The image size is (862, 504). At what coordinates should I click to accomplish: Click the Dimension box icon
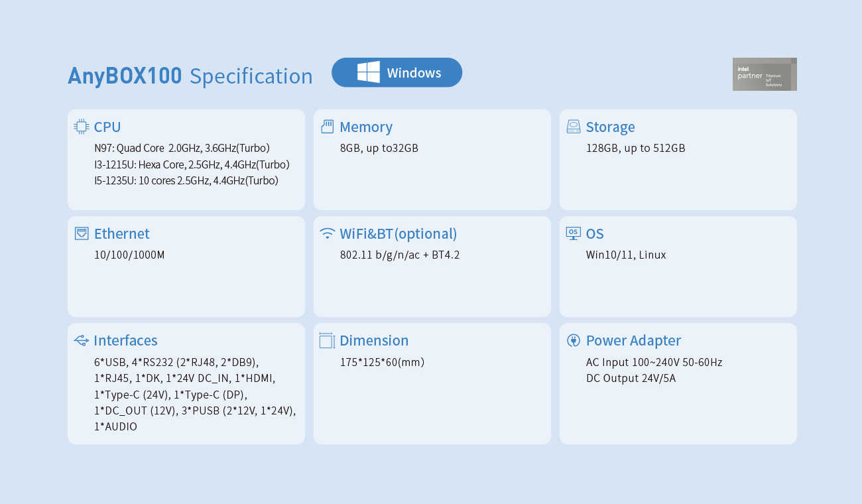(x=327, y=340)
